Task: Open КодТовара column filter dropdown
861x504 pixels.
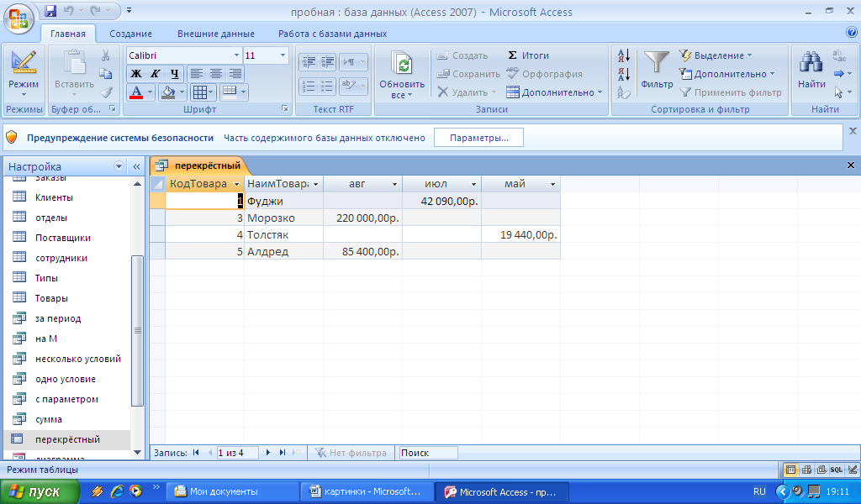Action: pos(236,184)
